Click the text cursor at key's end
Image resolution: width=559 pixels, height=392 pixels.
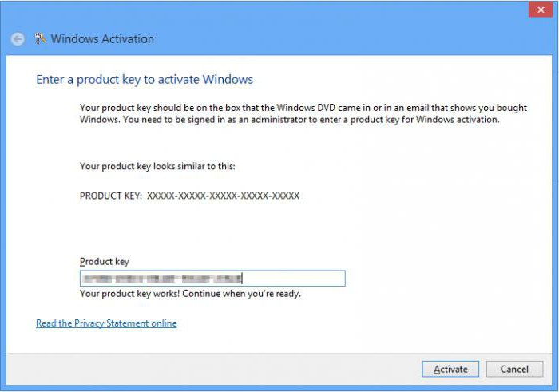(242, 279)
